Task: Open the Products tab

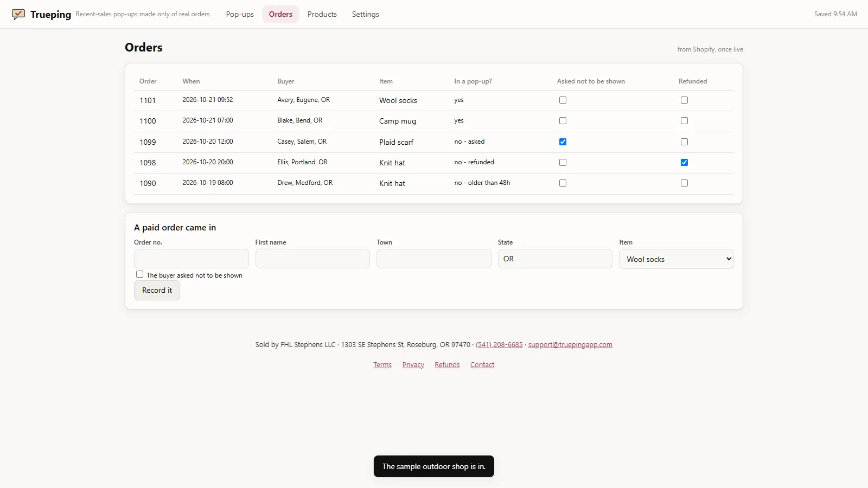Action: [322, 14]
